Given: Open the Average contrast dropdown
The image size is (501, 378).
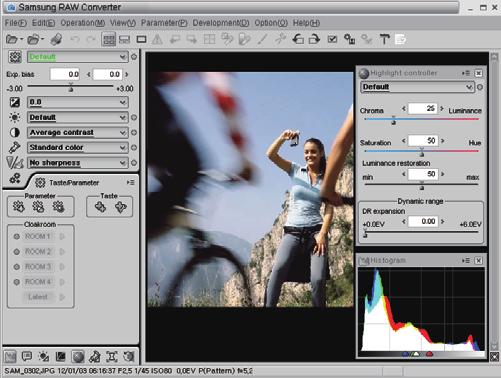Looking at the screenshot, I should (77, 132).
